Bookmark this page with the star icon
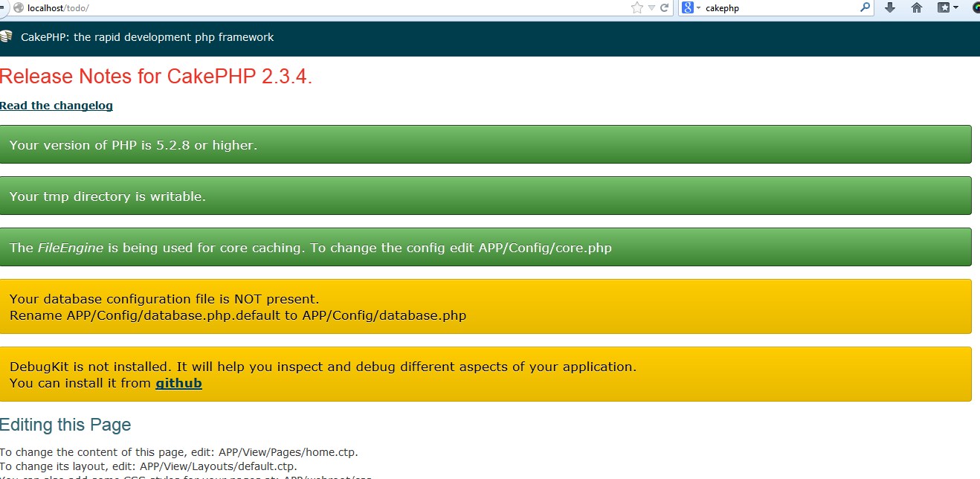The height and width of the screenshot is (479, 980). (x=637, y=7)
